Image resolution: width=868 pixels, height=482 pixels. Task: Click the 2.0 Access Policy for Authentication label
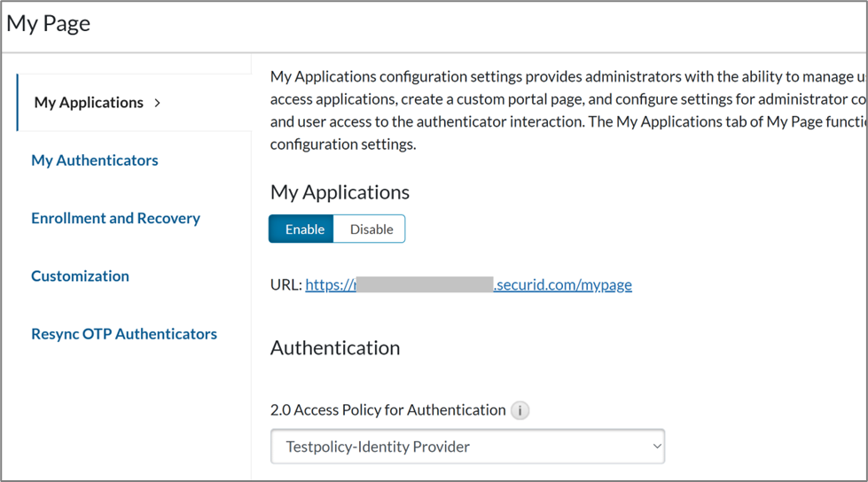387,409
